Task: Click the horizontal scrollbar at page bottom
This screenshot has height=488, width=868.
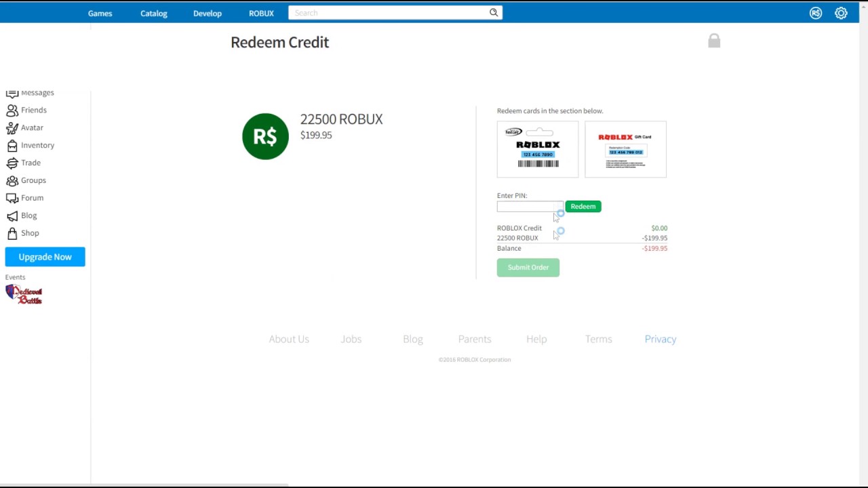Action: coord(144,485)
